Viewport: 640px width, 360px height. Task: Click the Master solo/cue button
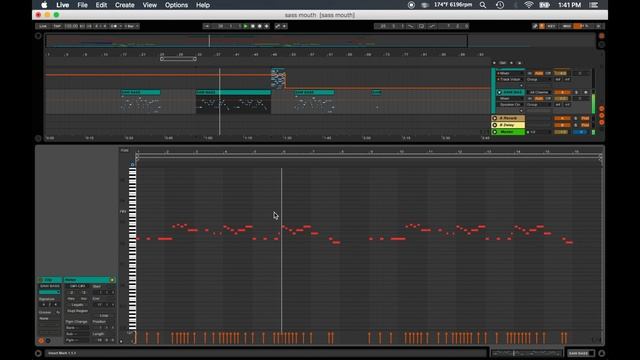580,132
